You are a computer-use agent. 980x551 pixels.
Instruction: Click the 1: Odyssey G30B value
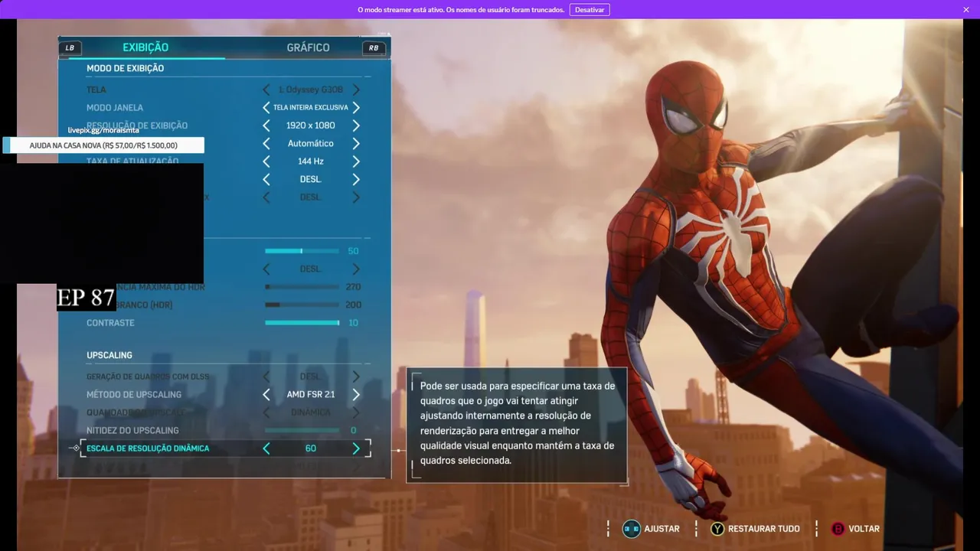pos(311,90)
